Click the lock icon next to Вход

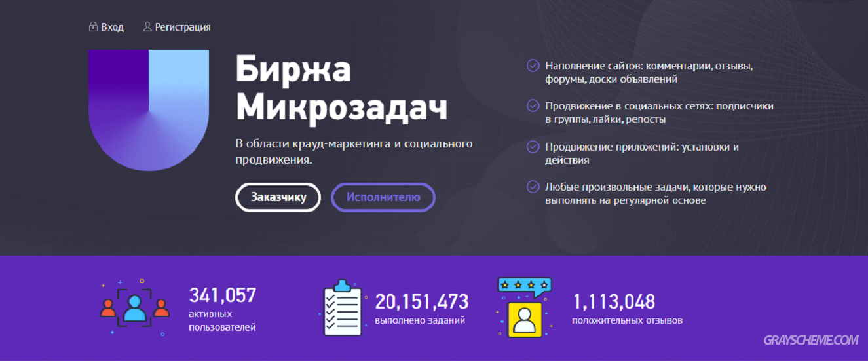[92, 28]
